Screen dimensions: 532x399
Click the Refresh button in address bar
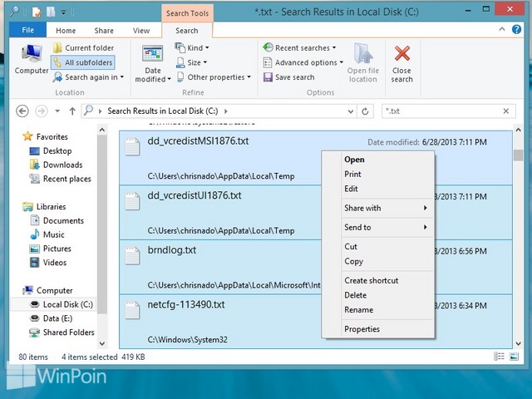coord(365,111)
